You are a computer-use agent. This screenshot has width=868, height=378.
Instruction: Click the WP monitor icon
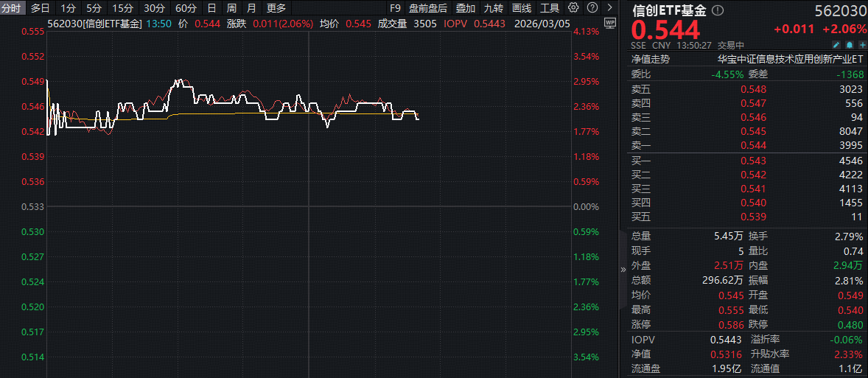[x=609, y=23]
